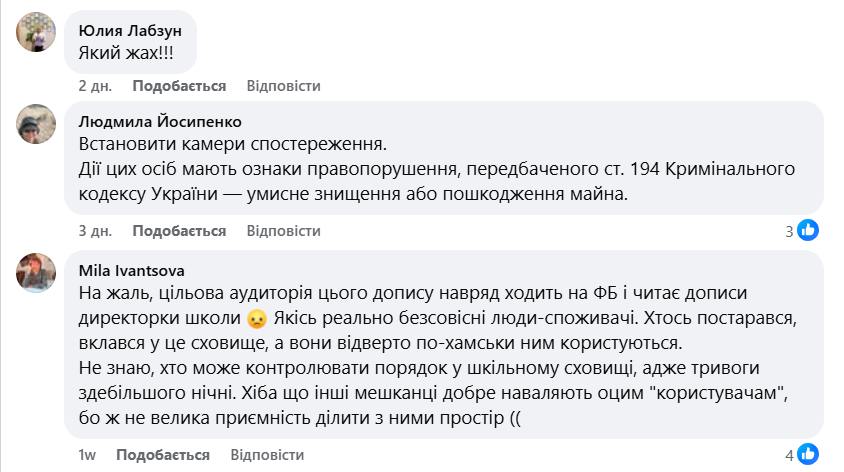The image size is (844, 472).
Task: Open the "1w" comment timestamp
Action: pyautogui.click(x=88, y=455)
